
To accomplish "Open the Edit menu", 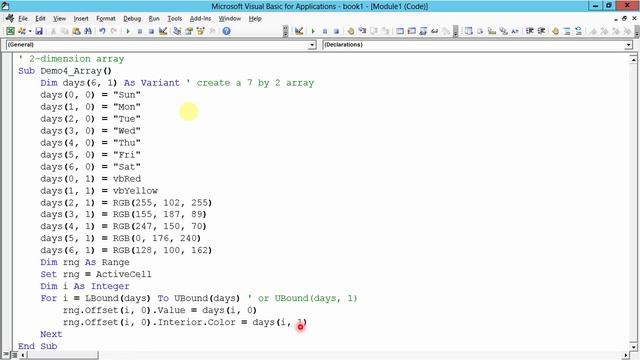I will coord(40,19).
